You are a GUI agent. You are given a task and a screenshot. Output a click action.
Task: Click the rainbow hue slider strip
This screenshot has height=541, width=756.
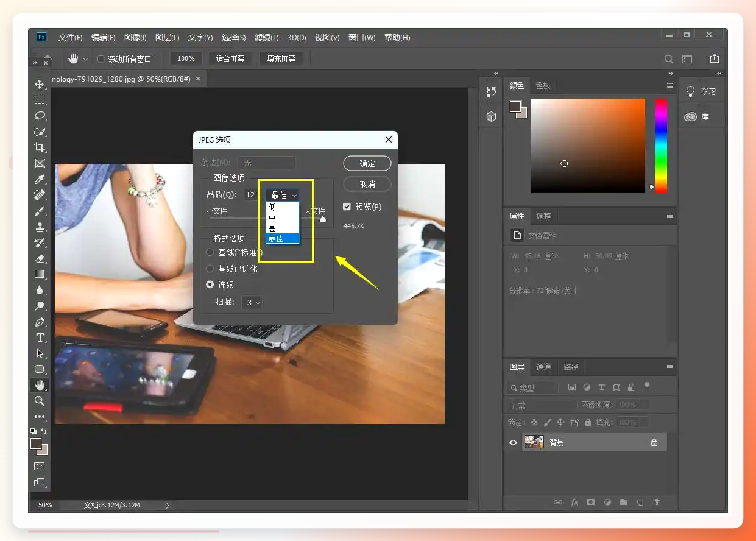click(661, 146)
